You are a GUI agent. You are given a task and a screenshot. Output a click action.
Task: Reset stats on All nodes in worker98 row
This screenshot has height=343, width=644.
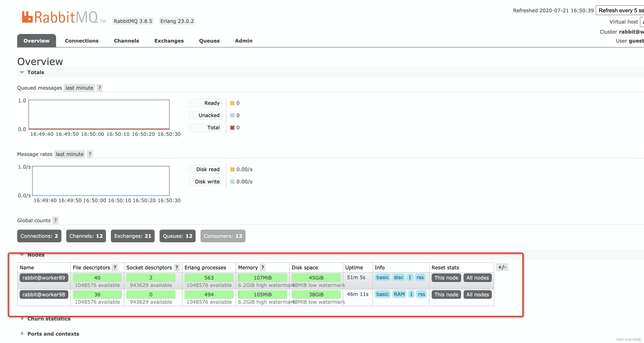coord(477,294)
